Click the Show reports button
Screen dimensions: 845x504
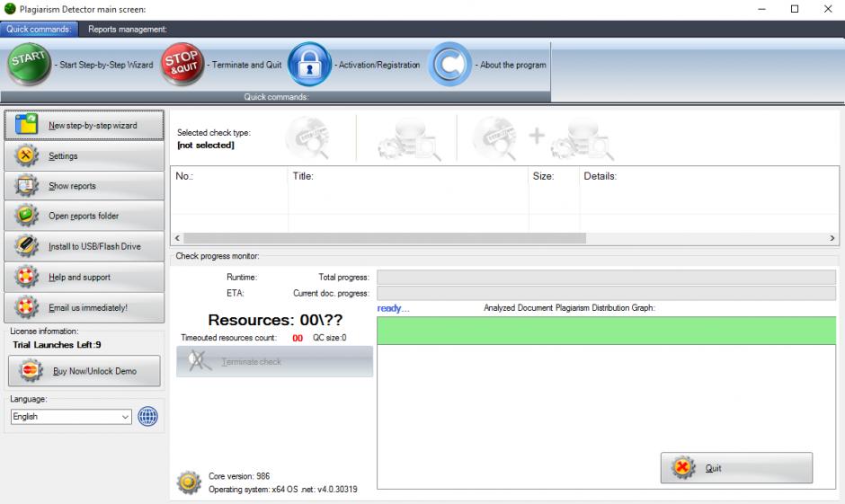(x=84, y=186)
